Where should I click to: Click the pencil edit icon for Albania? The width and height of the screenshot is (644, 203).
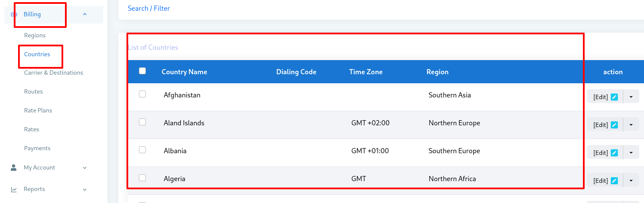point(614,153)
